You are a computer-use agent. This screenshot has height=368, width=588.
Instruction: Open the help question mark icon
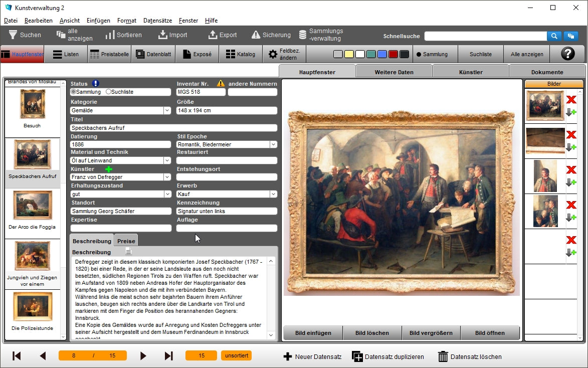tap(567, 54)
